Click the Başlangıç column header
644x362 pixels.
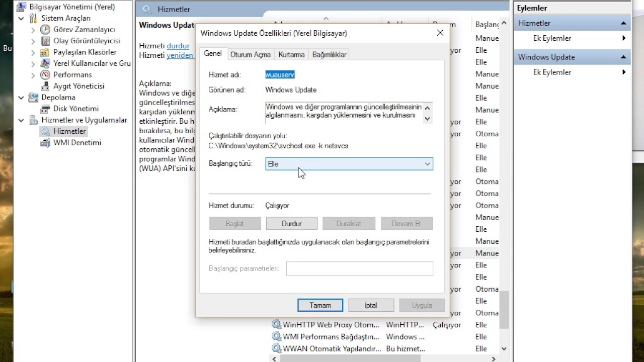(x=487, y=24)
